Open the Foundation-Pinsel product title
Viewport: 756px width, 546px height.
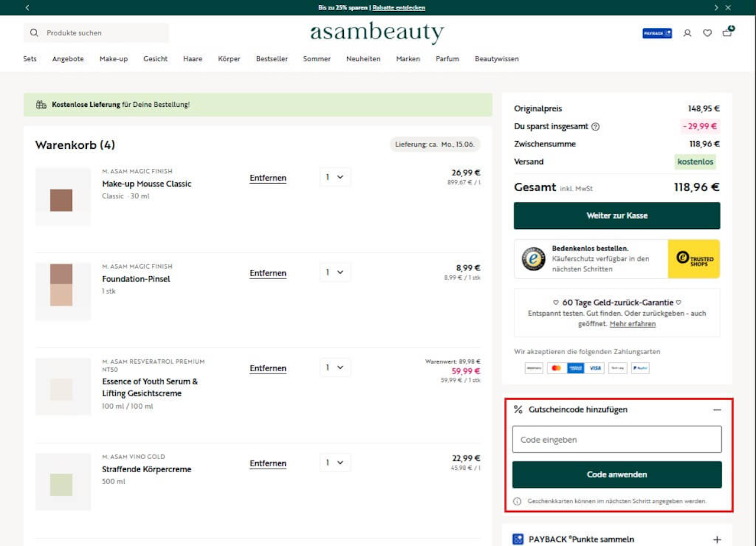click(x=136, y=279)
